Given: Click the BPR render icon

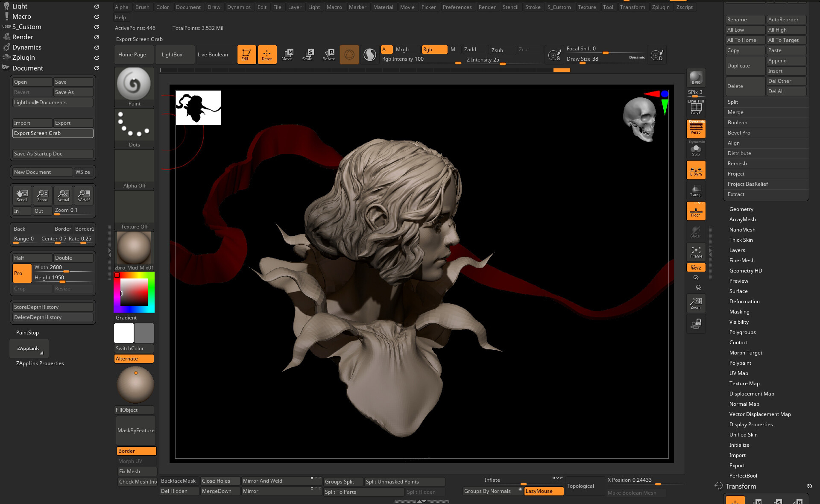Looking at the screenshot, I should (696, 78).
